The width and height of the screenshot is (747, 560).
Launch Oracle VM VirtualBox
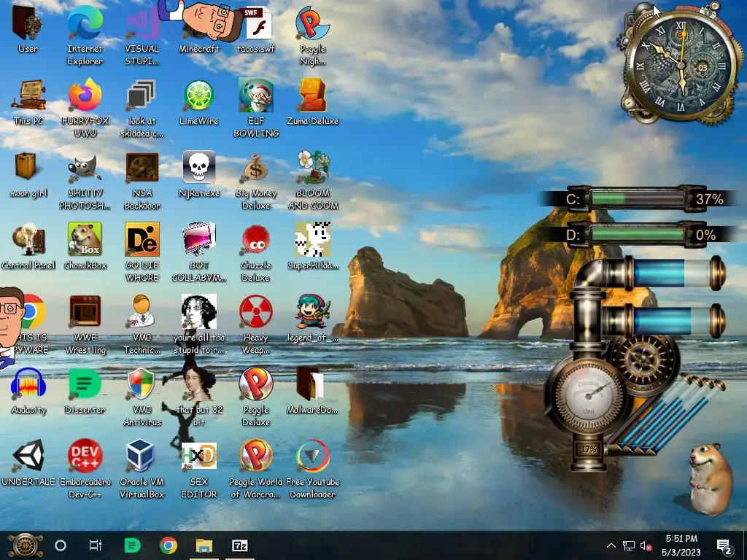point(142,456)
